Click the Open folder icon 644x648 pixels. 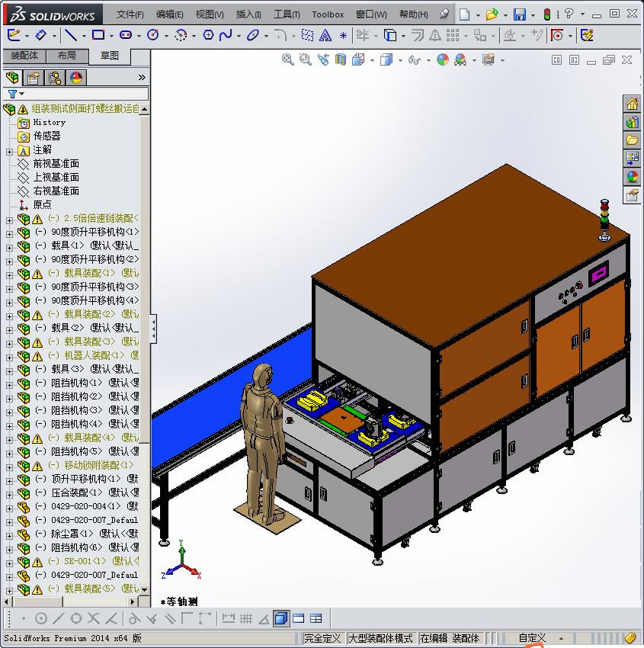492,14
